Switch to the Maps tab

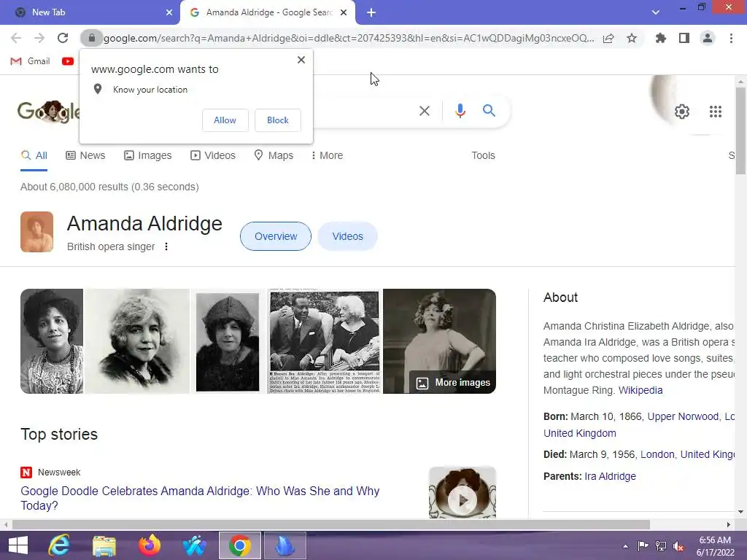click(274, 155)
